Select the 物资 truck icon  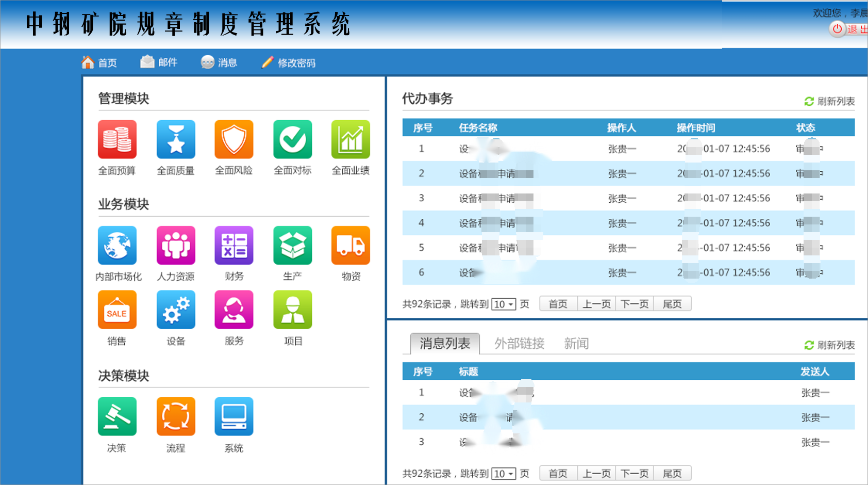351,246
